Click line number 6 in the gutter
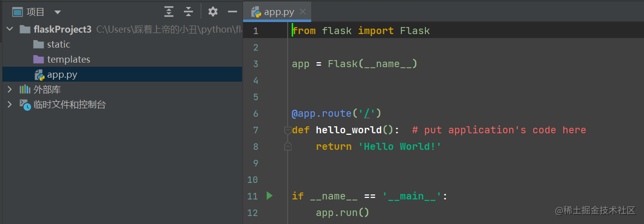Image resolution: width=644 pixels, height=224 pixels. [256, 114]
